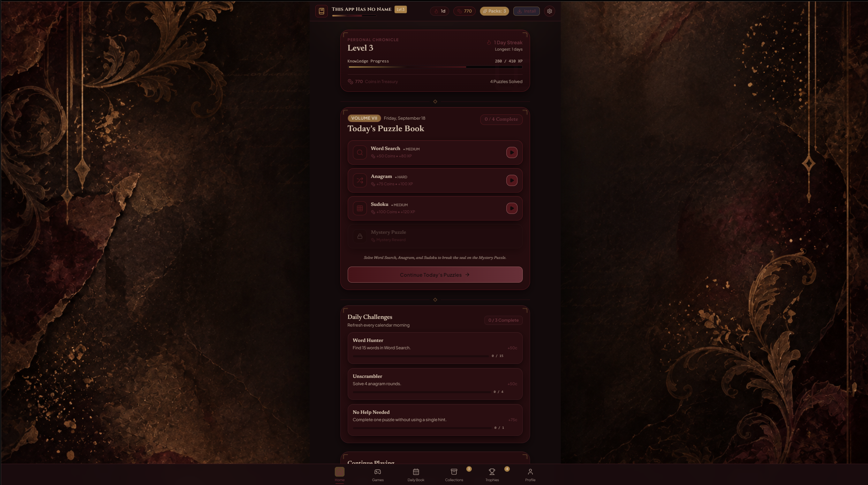Click the Unscrambler progress bar

422,392
